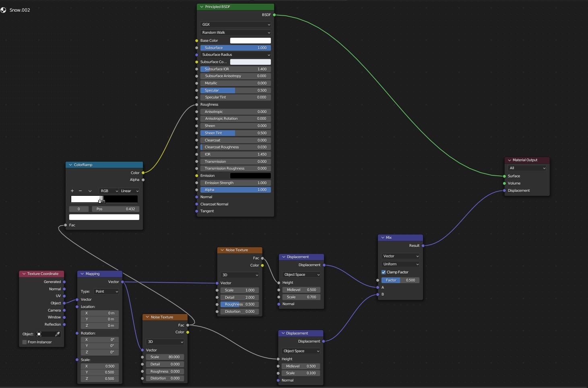Viewport: 588px width, 388px height.
Task: Click the Texture Coordinate Camera output socket
Action: [64, 310]
